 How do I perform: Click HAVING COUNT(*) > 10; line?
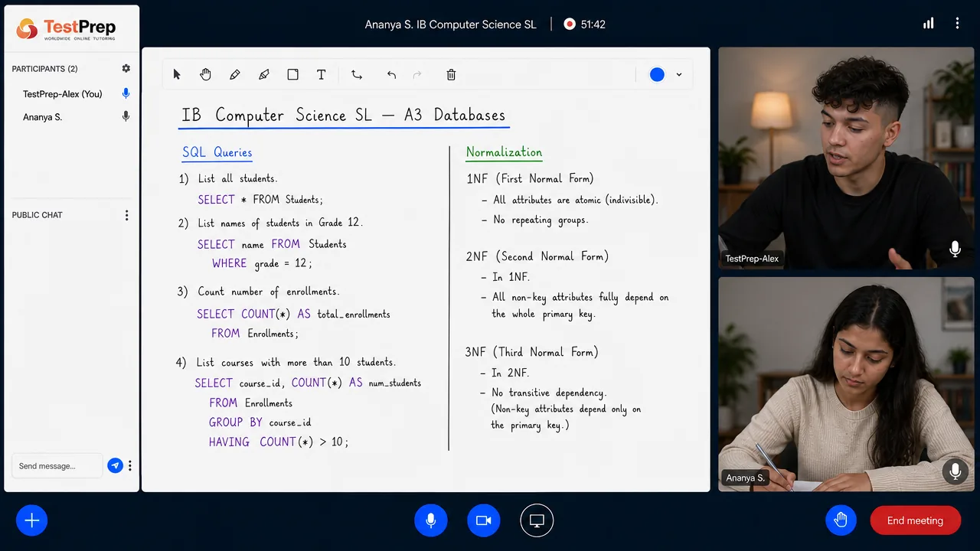click(x=279, y=442)
